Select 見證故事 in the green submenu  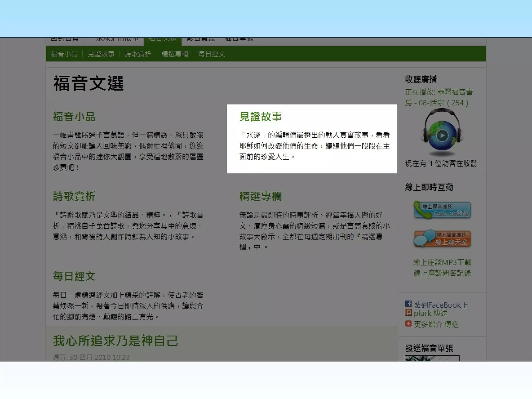point(101,54)
